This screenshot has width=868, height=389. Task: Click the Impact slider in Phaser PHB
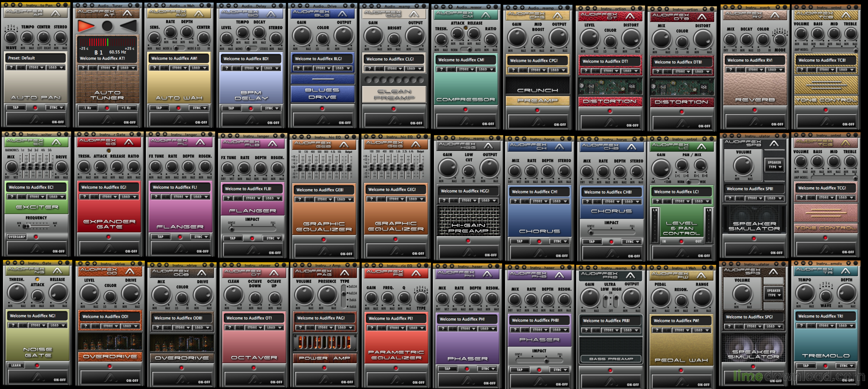click(x=539, y=361)
